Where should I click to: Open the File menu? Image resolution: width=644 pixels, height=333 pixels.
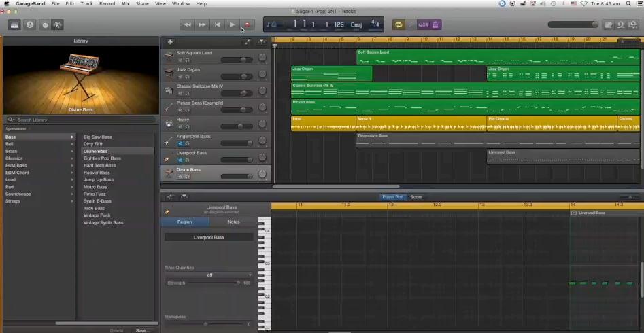tap(56, 3)
